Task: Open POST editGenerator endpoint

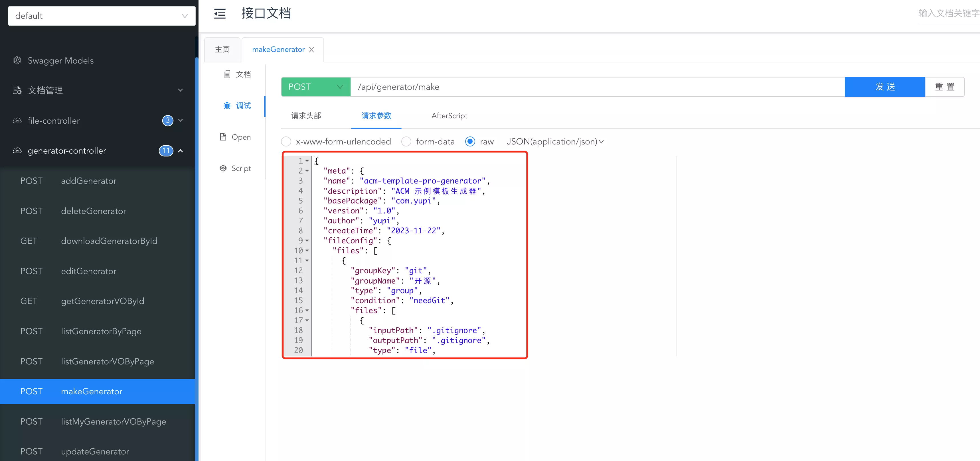Action: pos(97,271)
